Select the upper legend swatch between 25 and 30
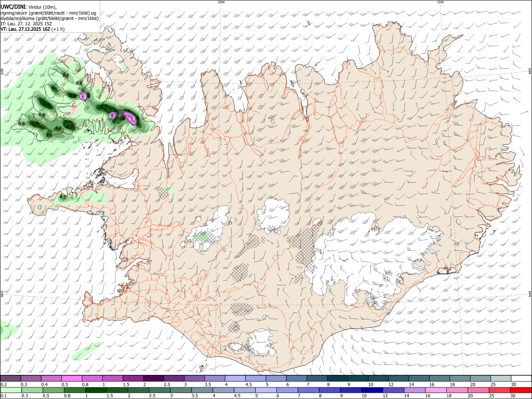The width and height of the screenshot is (532, 399). (x=501, y=379)
